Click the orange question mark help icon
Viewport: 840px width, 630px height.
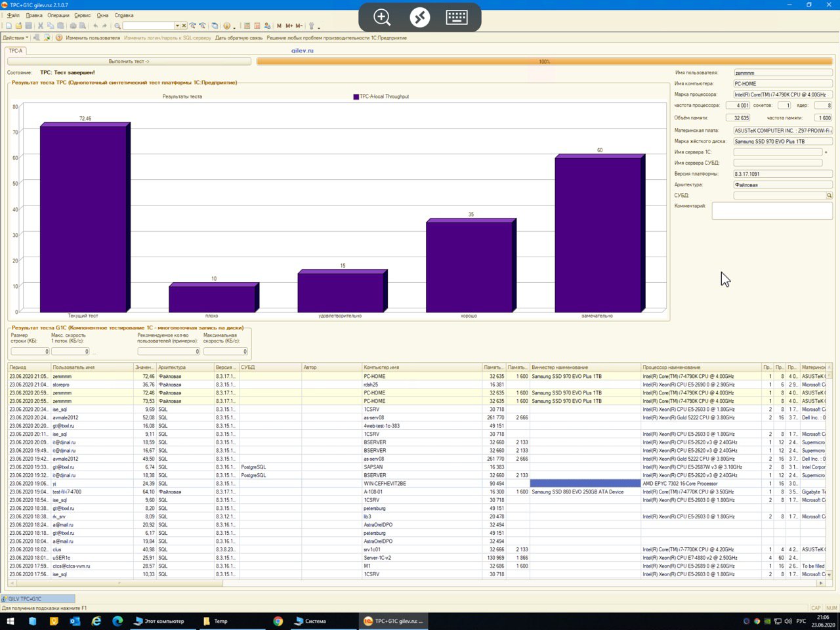(59, 37)
